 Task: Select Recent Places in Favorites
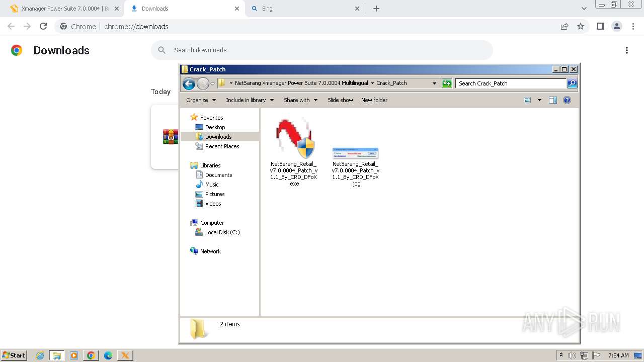[x=222, y=146]
